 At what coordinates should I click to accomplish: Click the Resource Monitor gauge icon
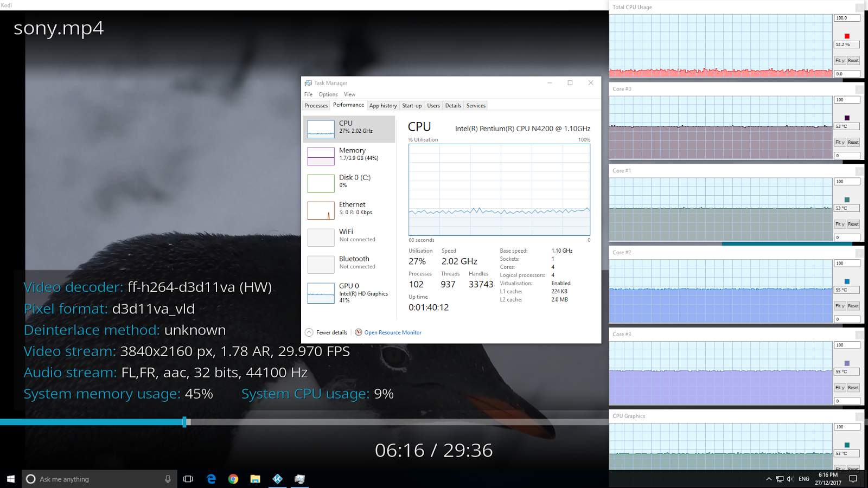click(359, 332)
